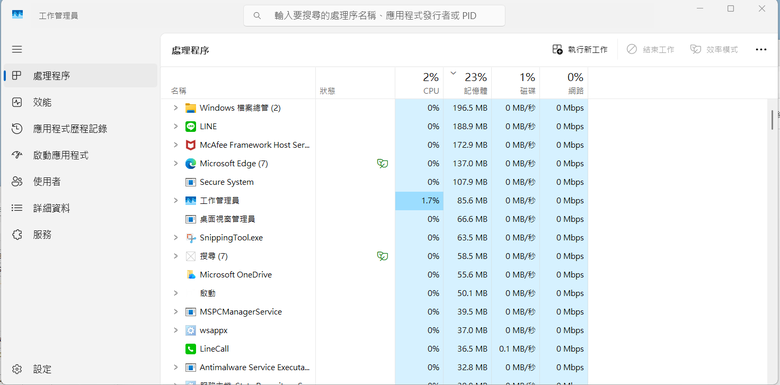Click the Microsoft OneDrive cloud icon
The image size is (780, 385).
[x=191, y=275]
